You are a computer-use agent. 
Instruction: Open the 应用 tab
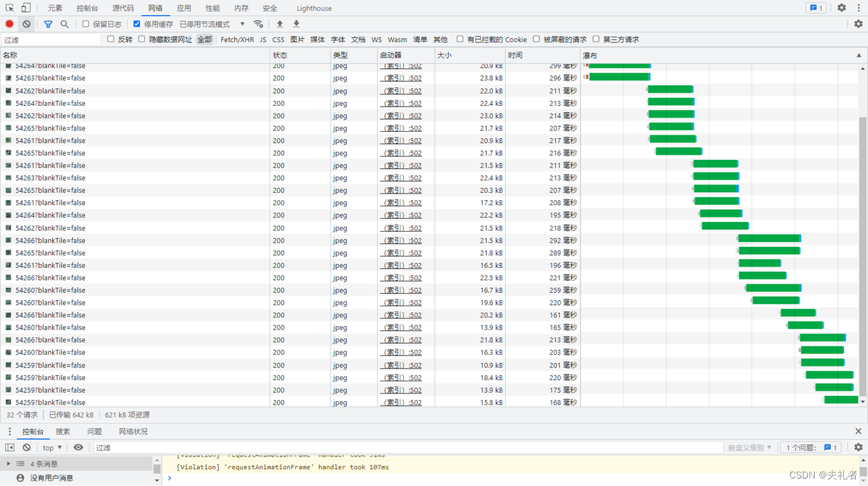pyautogui.click(x=184, y=8)
